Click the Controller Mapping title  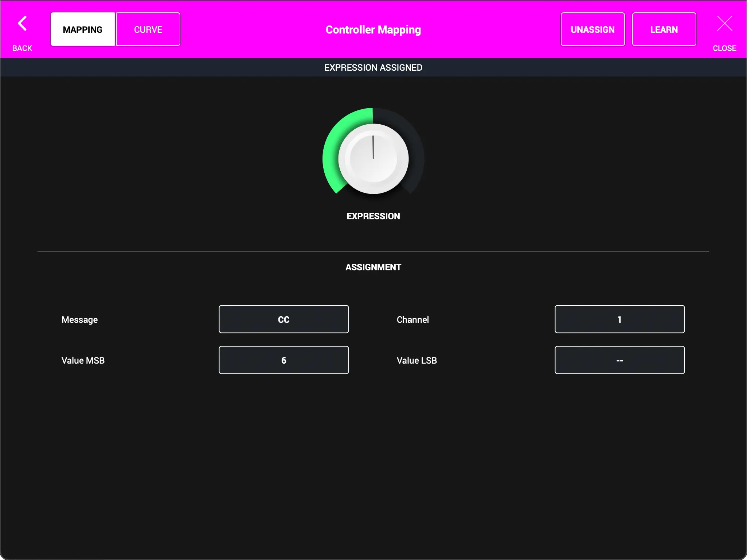[x=373, y=30]
